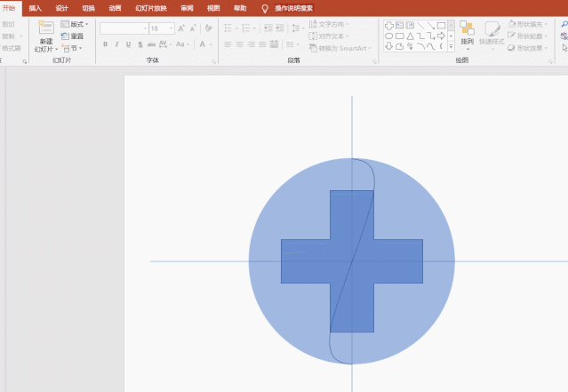
Task: Toggle Italic formatting
Action: (116, 44)
